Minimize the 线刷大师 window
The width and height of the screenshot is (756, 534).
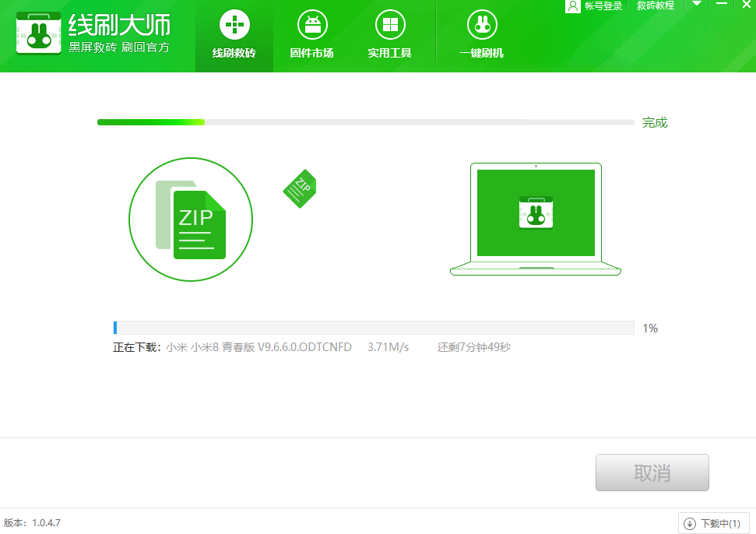[x=722, y=4]
